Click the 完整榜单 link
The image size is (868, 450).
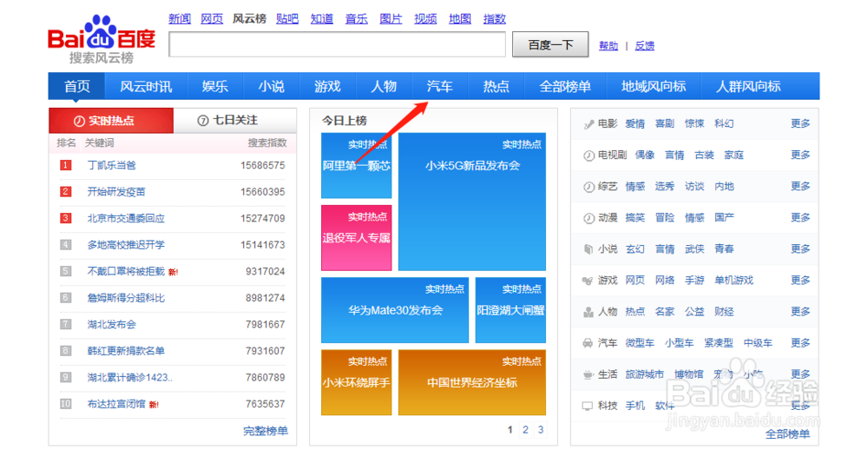[266, 431]
